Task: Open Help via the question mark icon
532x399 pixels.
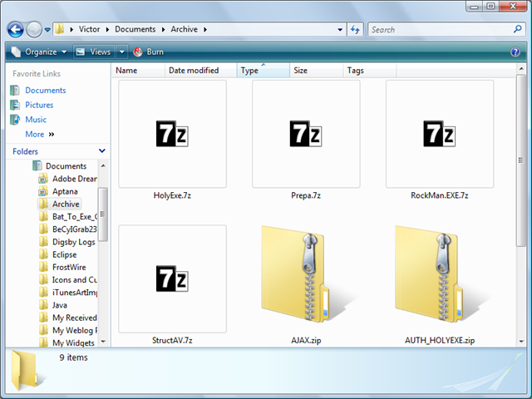Action: pyautogui.click(x=515, y=52)
